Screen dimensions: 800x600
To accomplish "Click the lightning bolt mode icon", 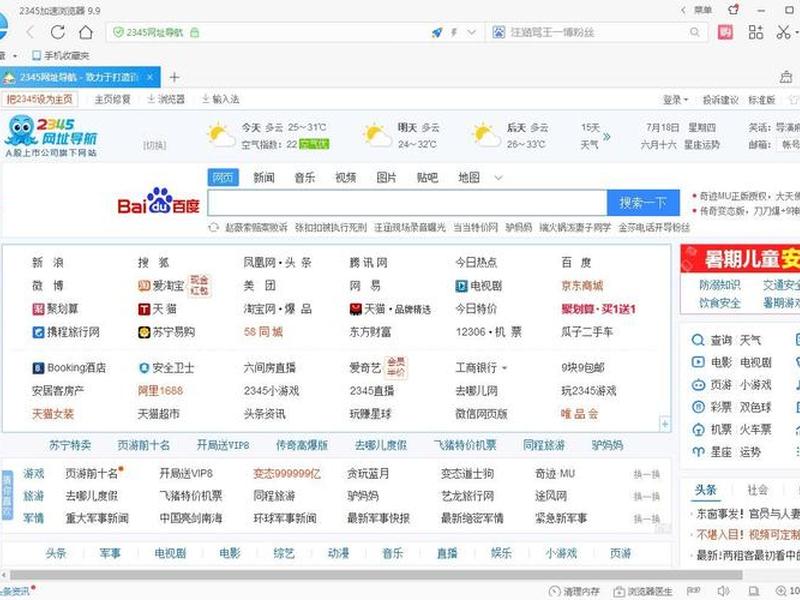I will click(454, 32).
